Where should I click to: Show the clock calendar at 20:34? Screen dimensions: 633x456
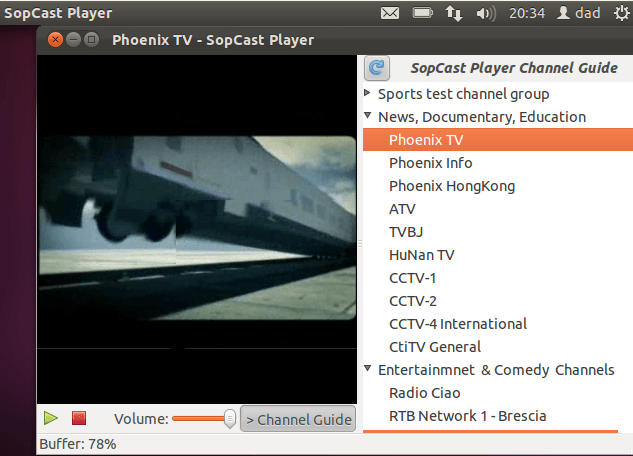(527, 13)
